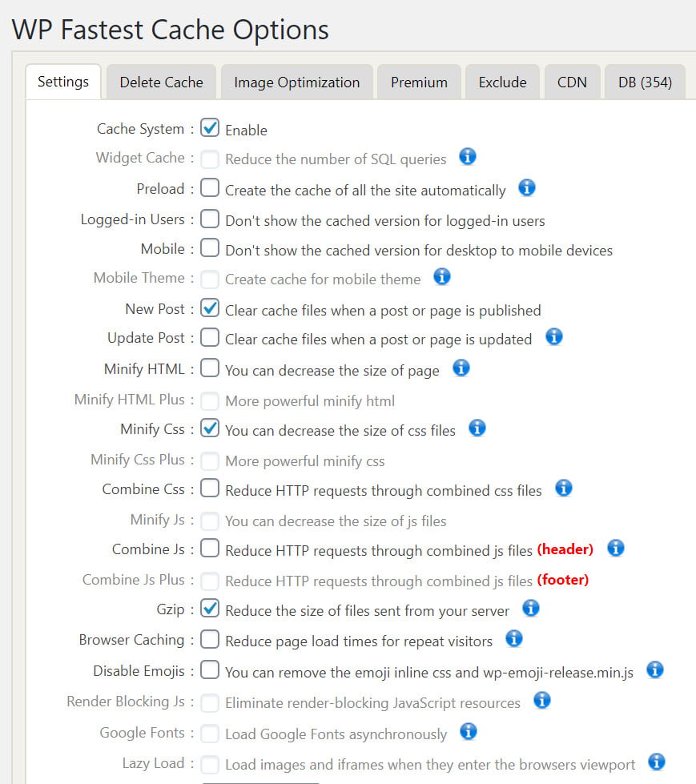Click 'Clear cache files when a post or page is published'
This screenshot has width=696, height=784.
[x=383, y=311]
